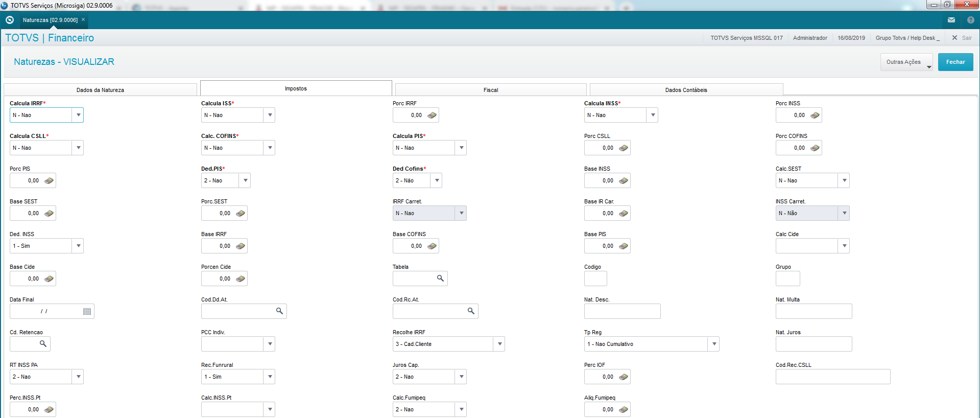Open the Ded Cofins dropdown
Image resolution: width=980 pixels, height=418 pixels.
[x=437, y=180]
